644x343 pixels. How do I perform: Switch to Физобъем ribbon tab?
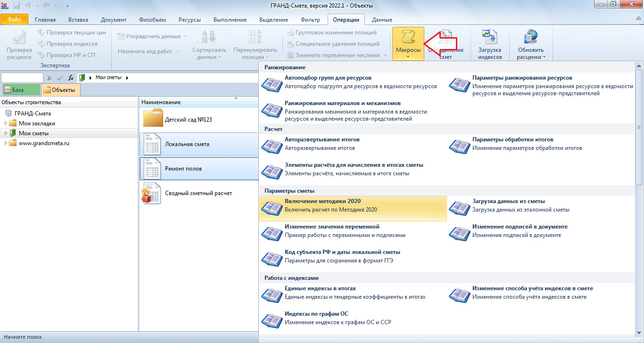point(152,20)
